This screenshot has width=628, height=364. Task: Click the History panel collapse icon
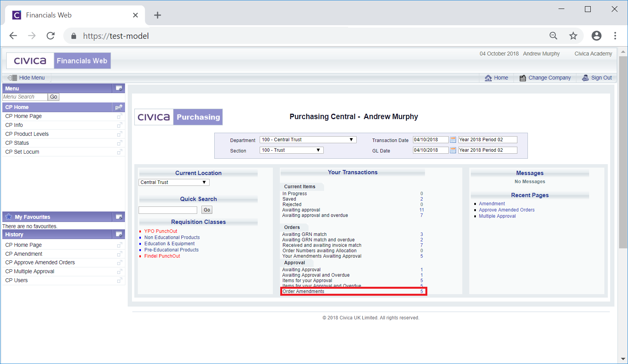119,234
